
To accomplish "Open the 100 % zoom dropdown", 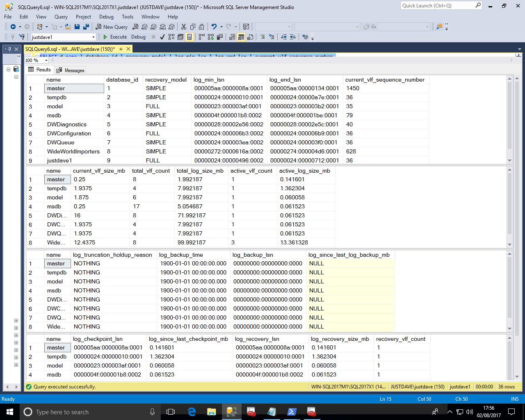I will pyautogui.click(x=46, y=60).
